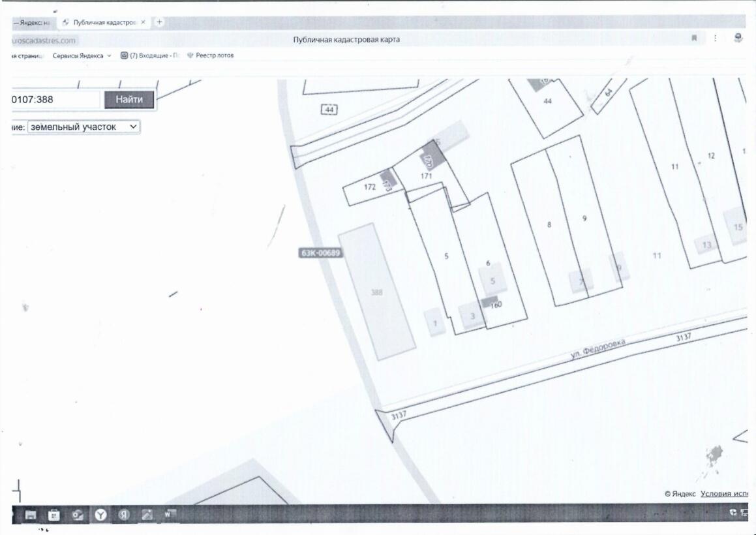Click the Найти search button
The height and width of the screenshot is (535, 756).
129,100
